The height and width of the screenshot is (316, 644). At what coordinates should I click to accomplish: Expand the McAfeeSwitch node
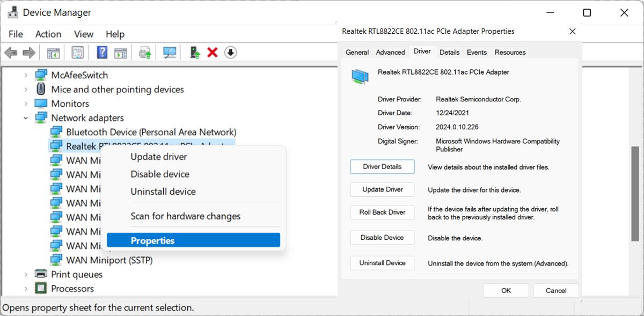click(x=26, y=75)
